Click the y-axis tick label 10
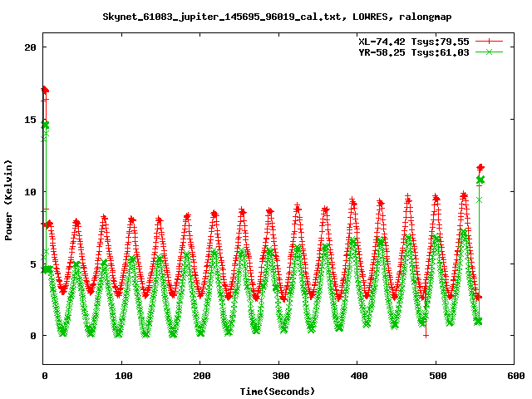 pyautogui.click(x=30, y=191)
